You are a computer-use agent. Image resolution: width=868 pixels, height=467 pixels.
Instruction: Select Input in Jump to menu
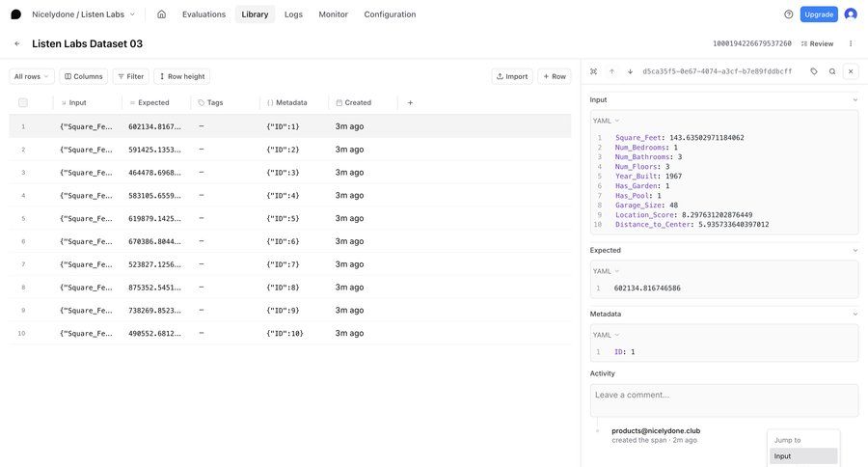pyautogui.click(x=803, y=456)
